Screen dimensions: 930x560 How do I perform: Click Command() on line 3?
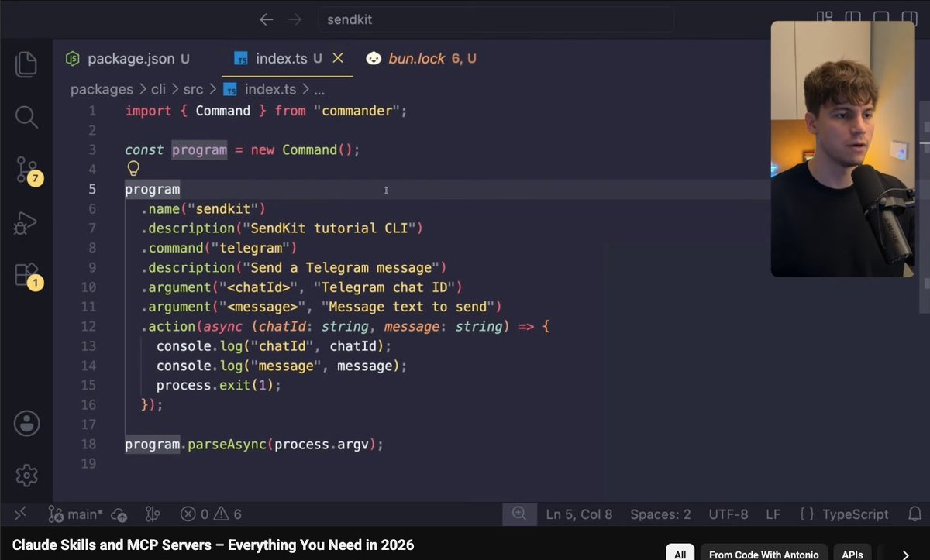coord(317,149)
